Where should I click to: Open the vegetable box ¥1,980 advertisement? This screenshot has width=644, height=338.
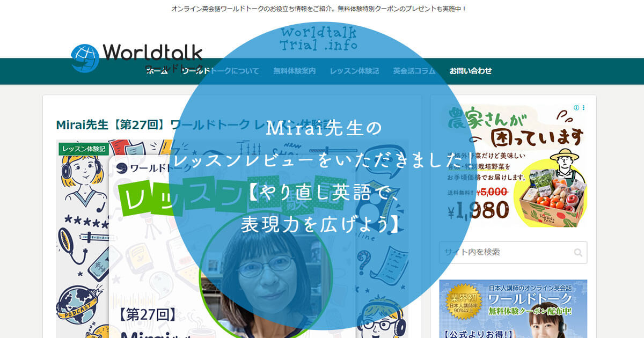513,166
